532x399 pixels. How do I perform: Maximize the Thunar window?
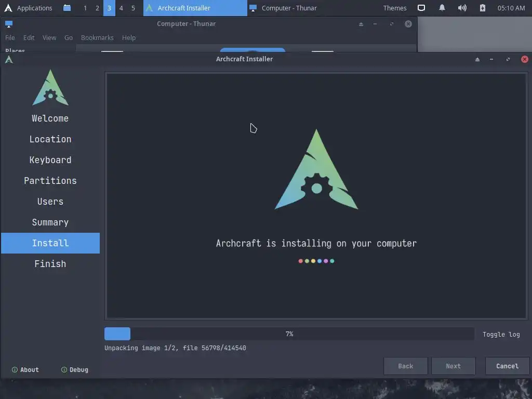point(392,24)
